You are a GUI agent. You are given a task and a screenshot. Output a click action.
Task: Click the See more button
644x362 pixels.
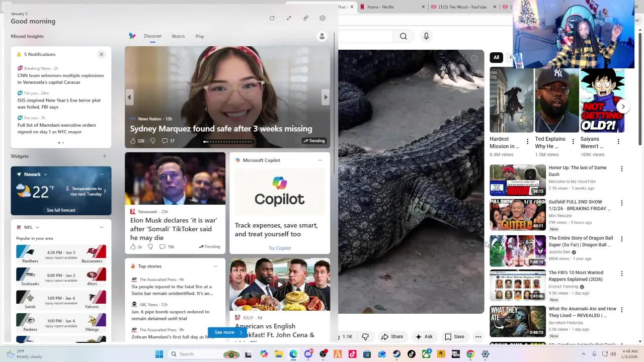(228, 332)
